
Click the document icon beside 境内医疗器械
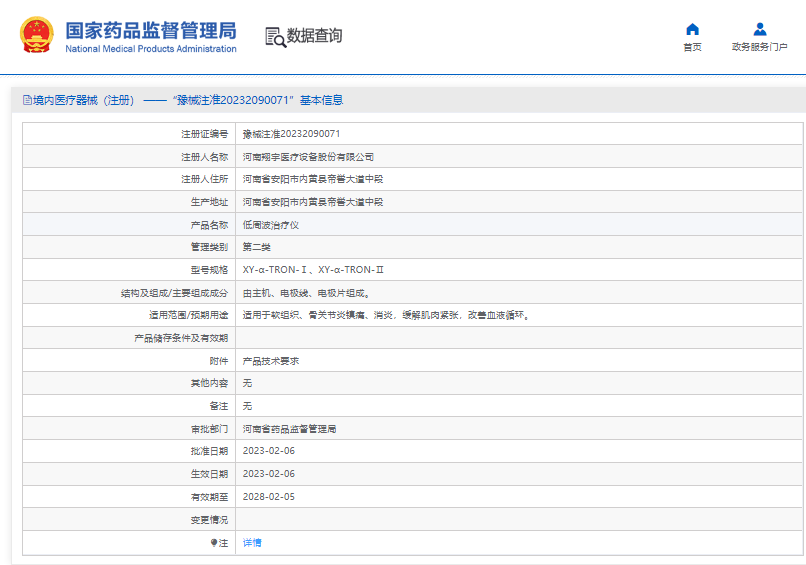click(x=27, y=100)
